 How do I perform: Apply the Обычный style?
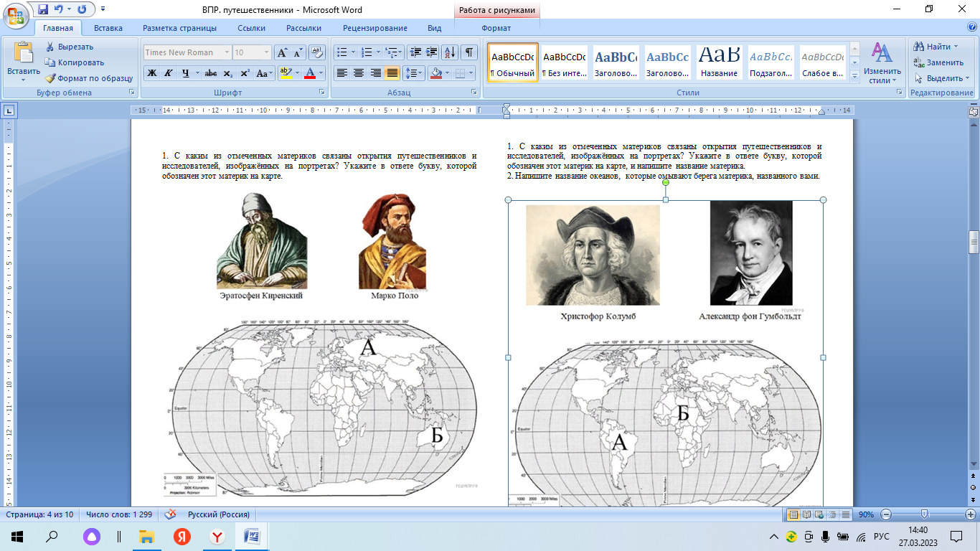513,62
